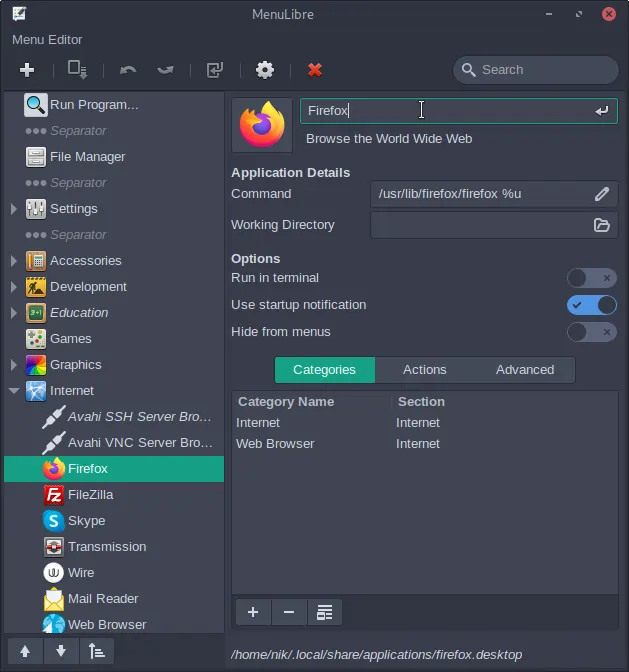Toggle Hide from menus switch
Image resolution: width=629 pixels, height=672 pixels.
[591, 332]
